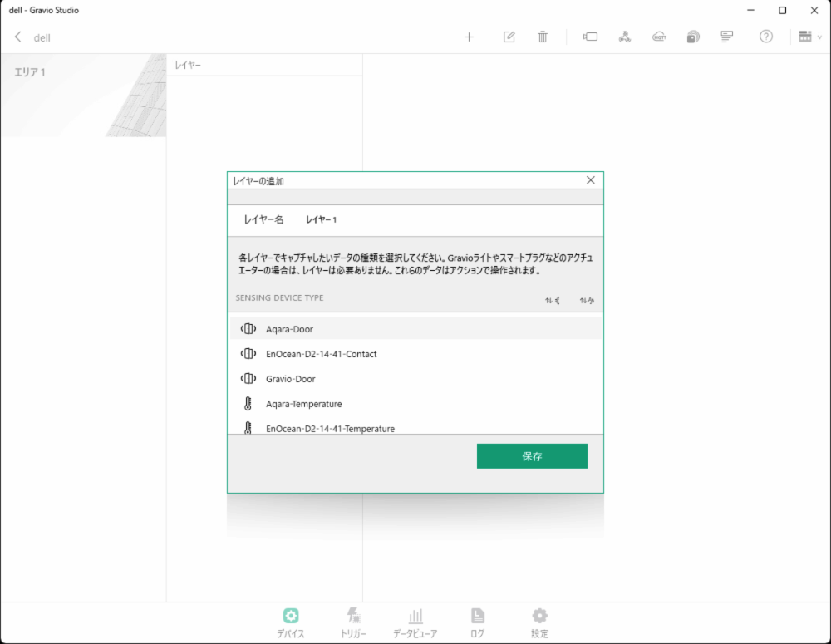Open the MQTT cloud settings icon
This screenshot has width=831, height=644.
(x=659, y=37)
